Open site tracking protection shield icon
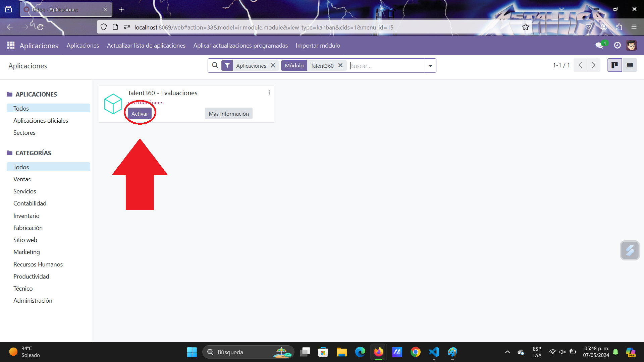The image size is (644, 362). pyautogui.click(x=104, y=27)
